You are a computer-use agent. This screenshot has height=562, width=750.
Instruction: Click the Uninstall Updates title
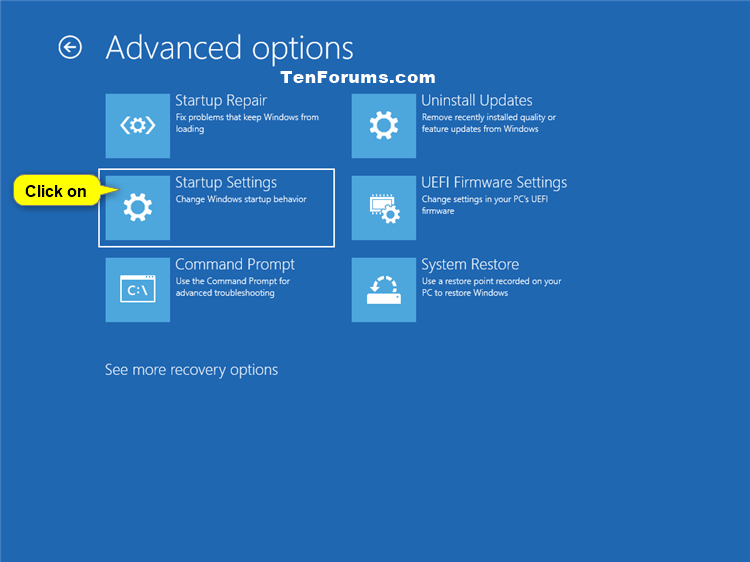coord(477,101)
